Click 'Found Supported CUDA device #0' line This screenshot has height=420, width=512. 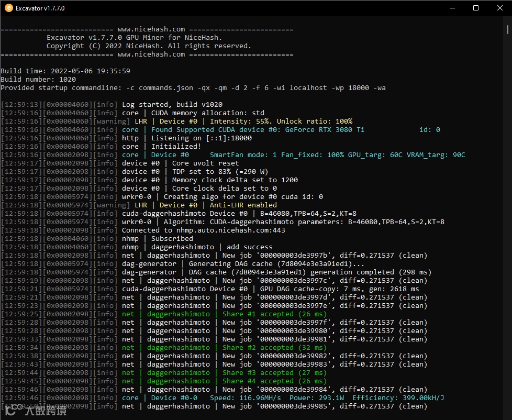pyautogui.click(x=220, y=130)
